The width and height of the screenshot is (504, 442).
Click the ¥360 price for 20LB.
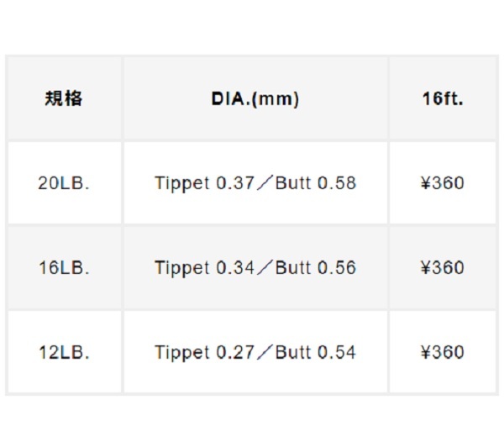[x=443, y=183]
